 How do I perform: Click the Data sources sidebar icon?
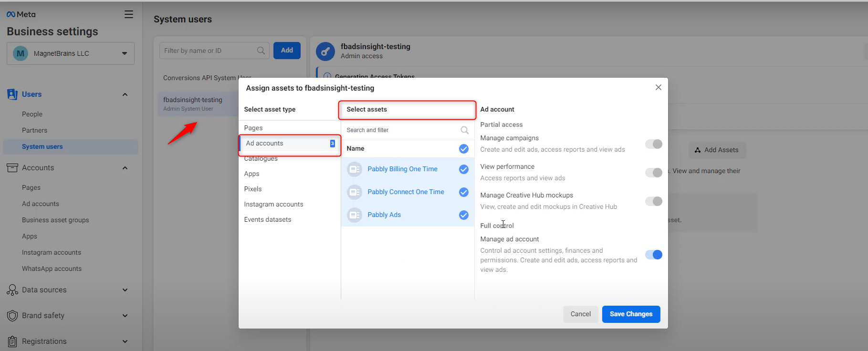pyautogui.click(x=12, y=290)
